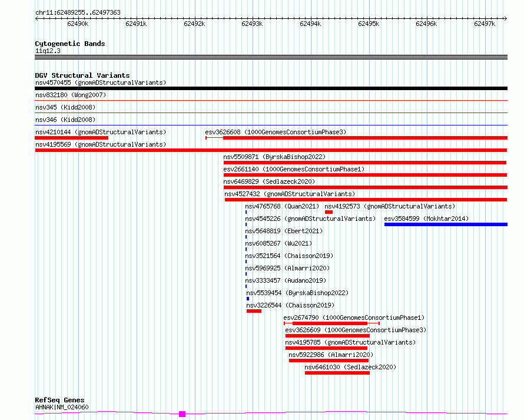Open variant nsv4195785 label
This screenshot has width=524, height=420.
[350, 342]
